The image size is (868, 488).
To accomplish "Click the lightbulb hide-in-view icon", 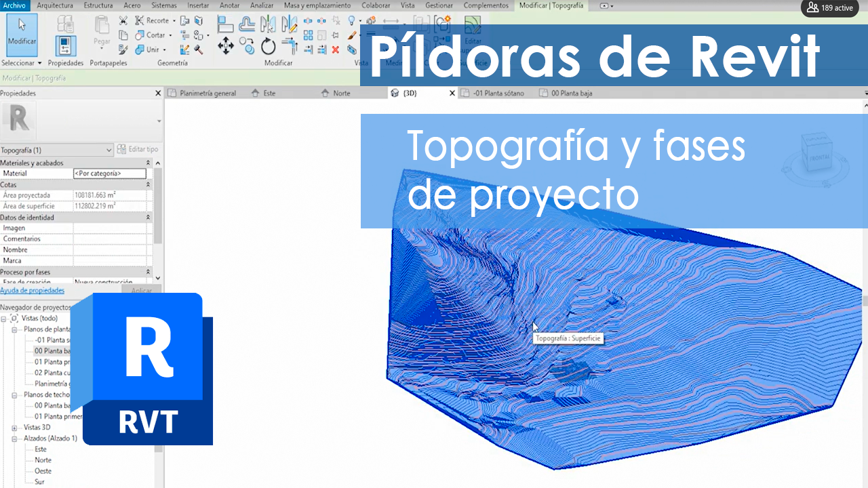I will tap(351, 20).
